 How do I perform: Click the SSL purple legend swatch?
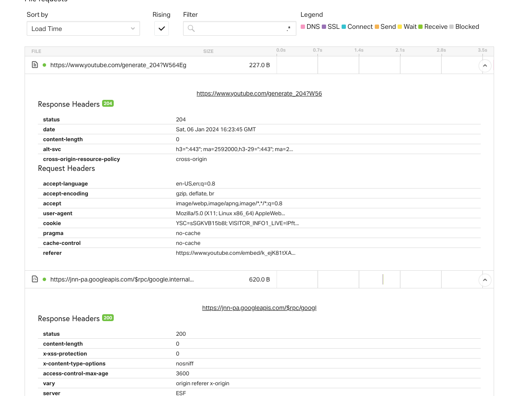coord(324,27)
